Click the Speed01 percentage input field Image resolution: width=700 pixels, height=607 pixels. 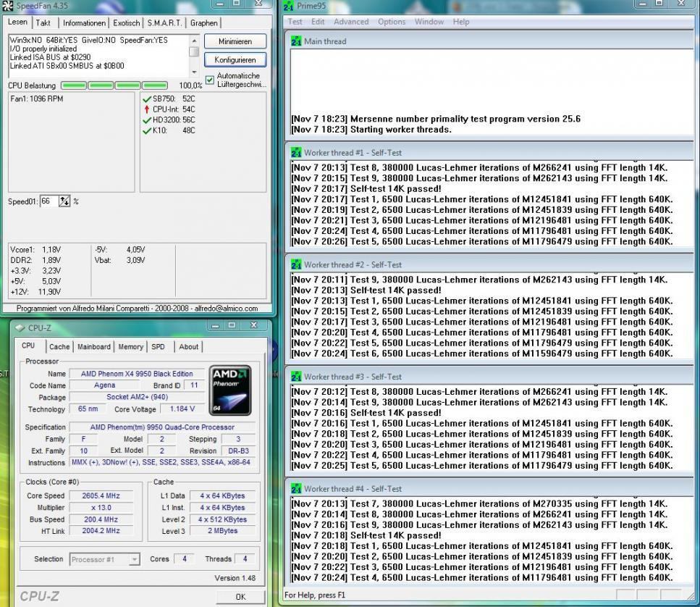click(x=49, y=201)
